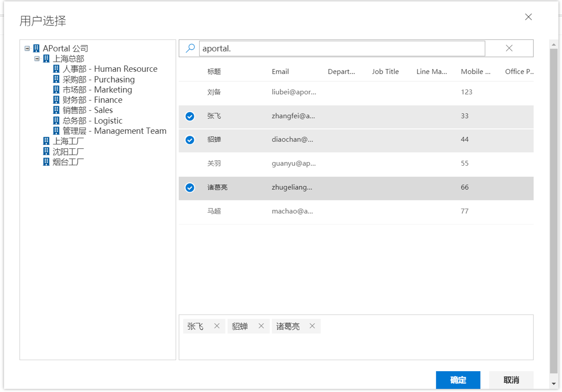The image size is (562, 392).
Task: Click the machao@a... email cell
Action: coord(293,211)
